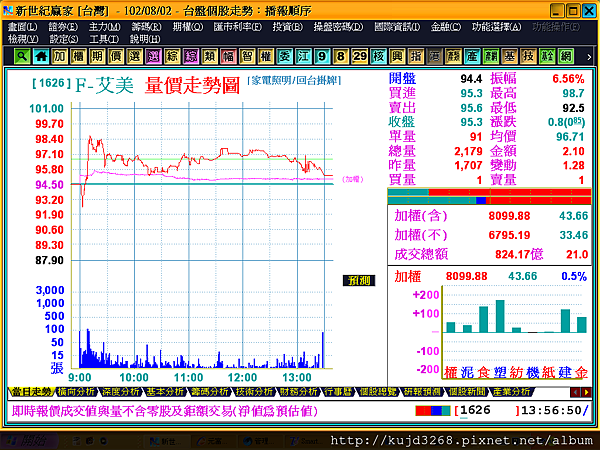Click the magenta 綜 toolbar icon
The width and height of the screenshot is (600, 450).
(191, 57)
